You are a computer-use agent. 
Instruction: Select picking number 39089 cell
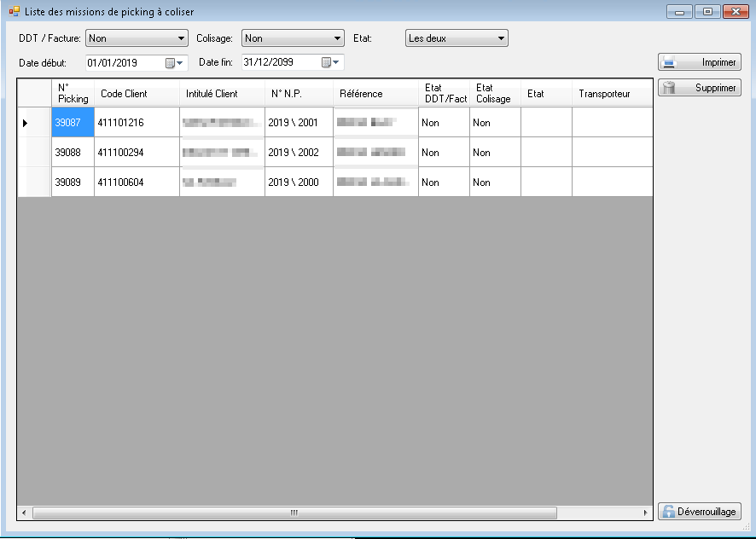(x=73, y=183)
